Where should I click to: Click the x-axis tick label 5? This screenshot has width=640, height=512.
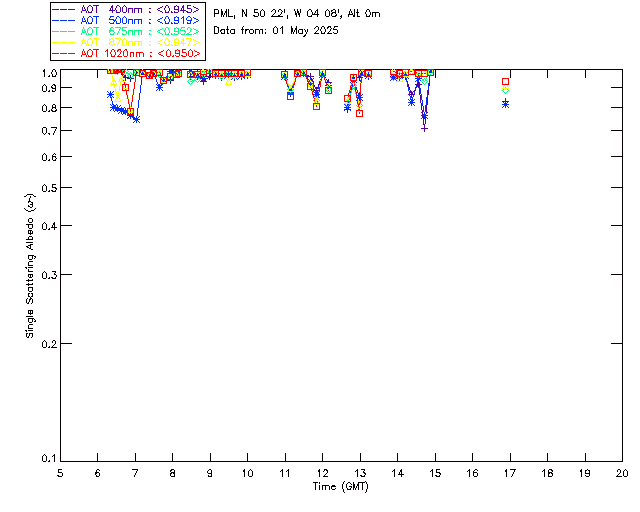tap(60, 473)
